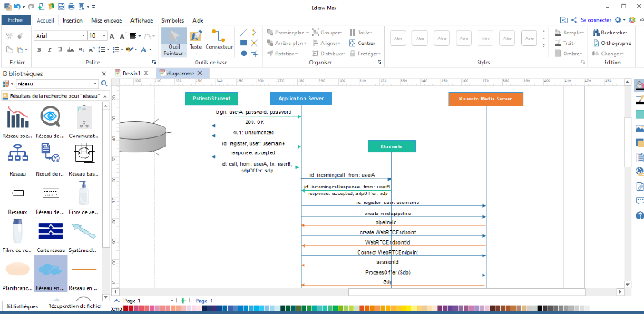644x314 pixels.
Task: Select the Texte tool
Action: pyautogui.click(x=196, y=43)
